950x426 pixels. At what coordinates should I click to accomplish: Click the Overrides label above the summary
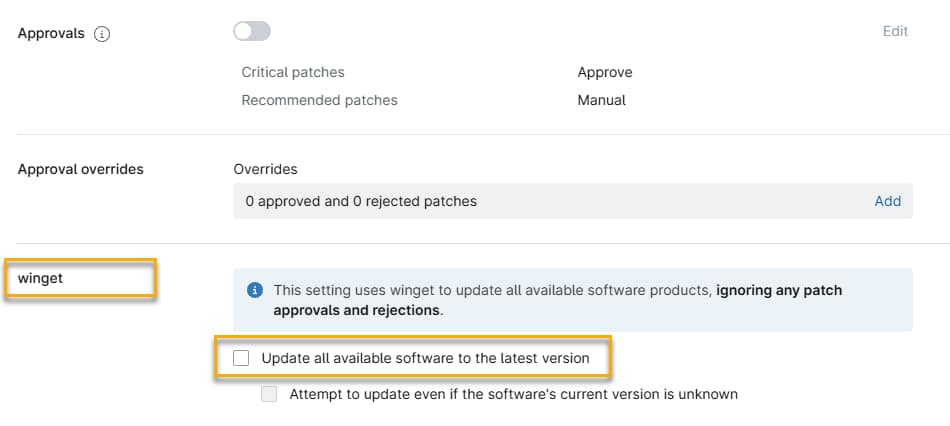pos(265,169)
